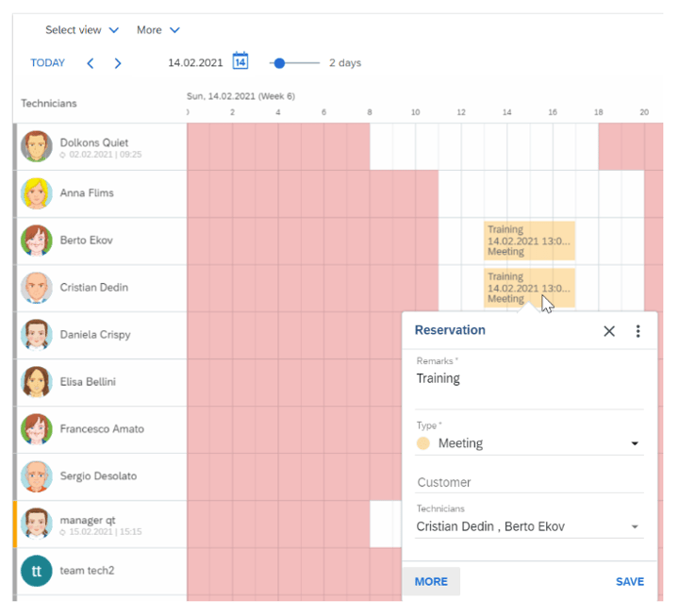The width and height of the screenshot is (679, 616).
Task: Open the calendar date picker icon
Action: [240, 61]
